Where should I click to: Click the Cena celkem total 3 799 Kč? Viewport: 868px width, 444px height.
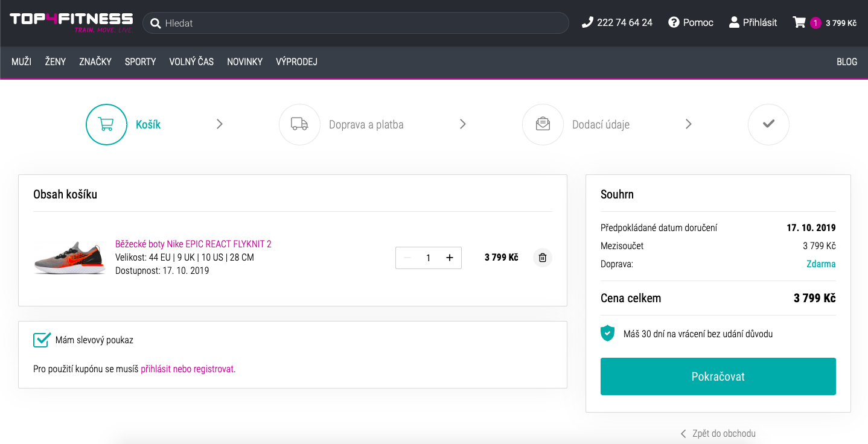pos(815,298)
